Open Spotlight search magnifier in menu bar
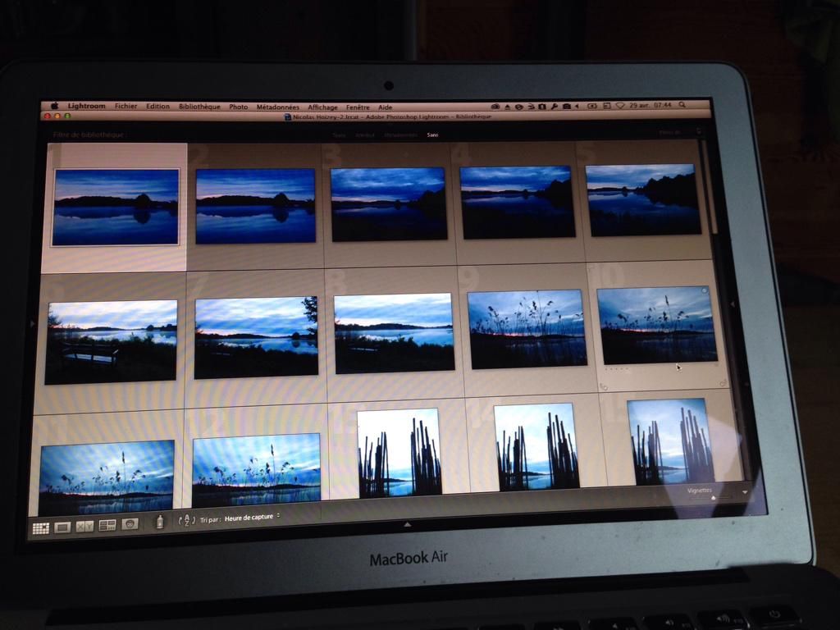 pos(682,105)
